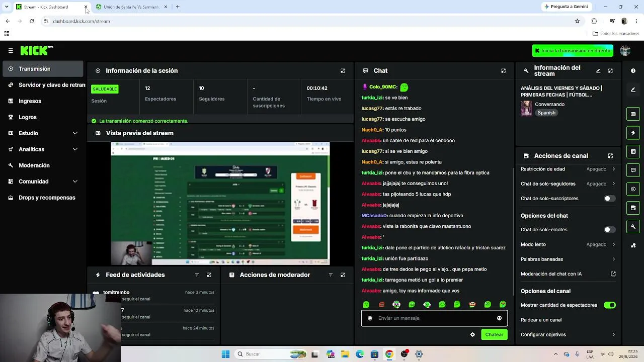Screen dimensions: 644x362
Task: Go to Transmisión in the sidebar
Action: 43,69
